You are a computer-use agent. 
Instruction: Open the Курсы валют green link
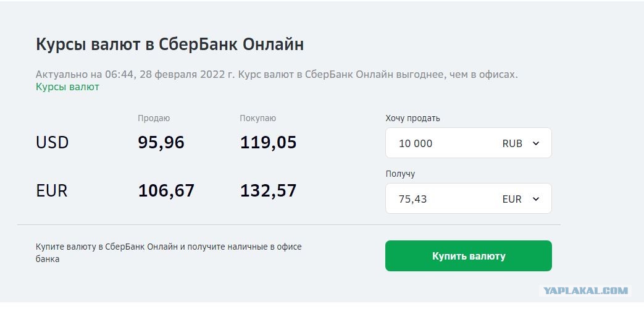[67, 87]
